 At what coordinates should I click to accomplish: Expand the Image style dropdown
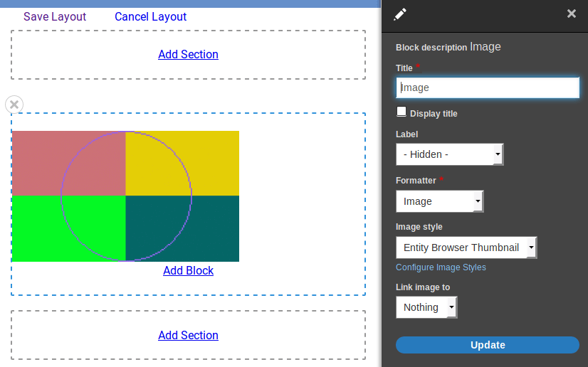click(466, 248)
